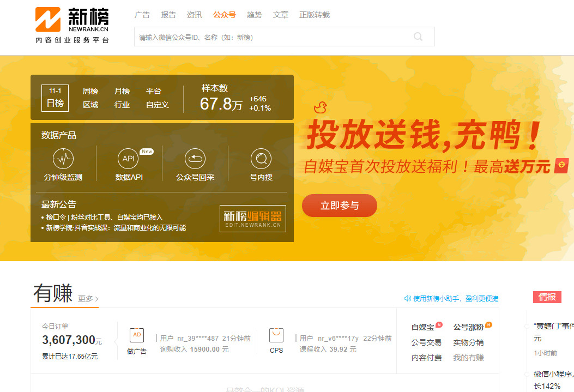Open the 广告 nav tab

click(x=142, y=15)
